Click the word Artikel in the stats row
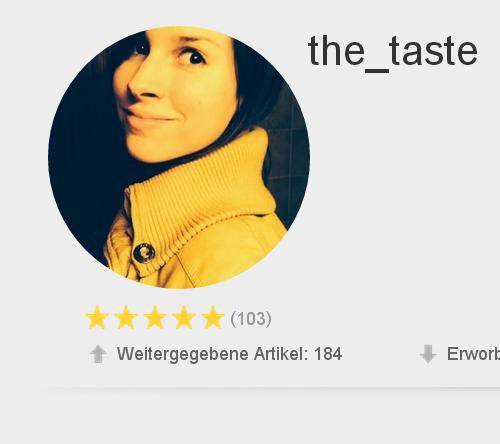This screenshot has height=444, width=500. pos(281,354)
